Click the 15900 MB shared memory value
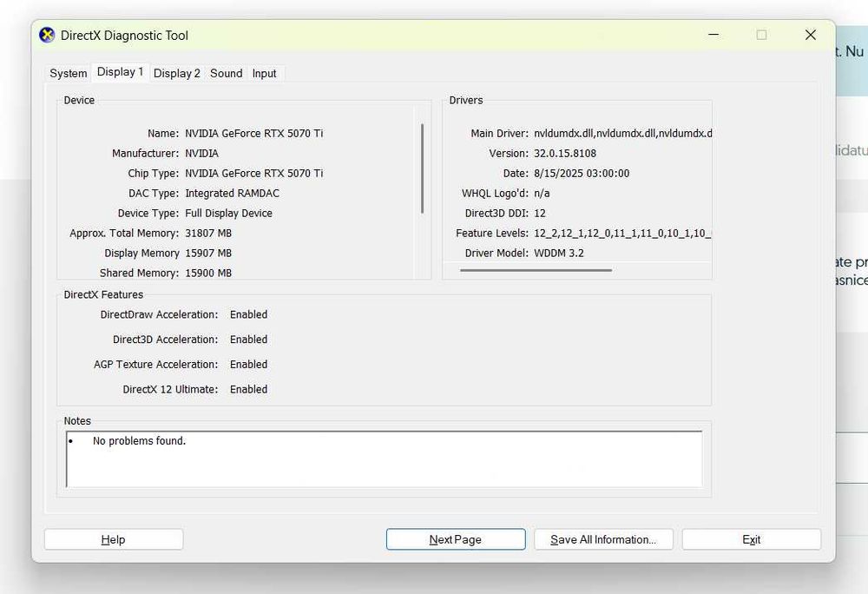Screen dimensions: 868x594 pyautogui.click(x=208, y=273)
